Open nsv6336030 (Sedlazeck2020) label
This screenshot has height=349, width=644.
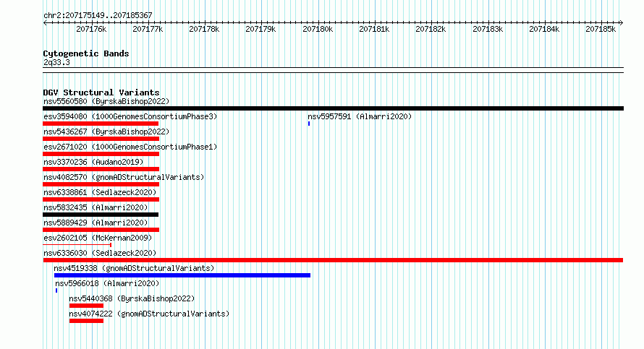[x=100, y=253]
